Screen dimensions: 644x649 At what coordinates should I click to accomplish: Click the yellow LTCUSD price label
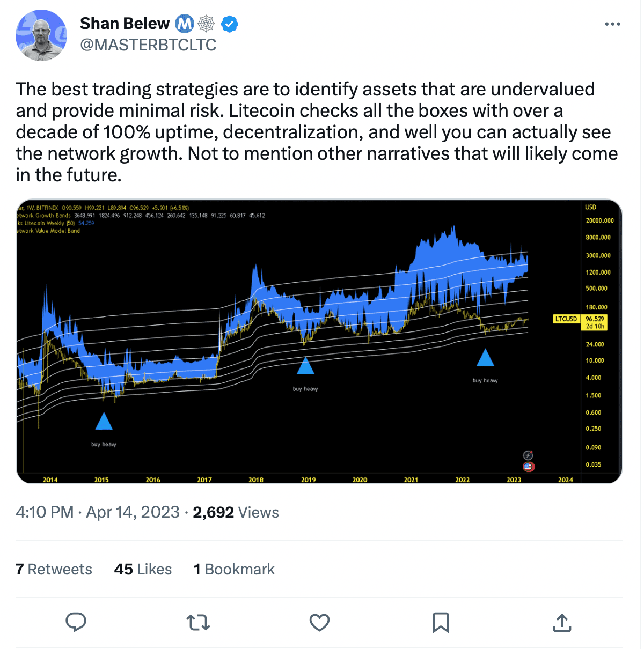pyautogui.click(x=566, y=319)
